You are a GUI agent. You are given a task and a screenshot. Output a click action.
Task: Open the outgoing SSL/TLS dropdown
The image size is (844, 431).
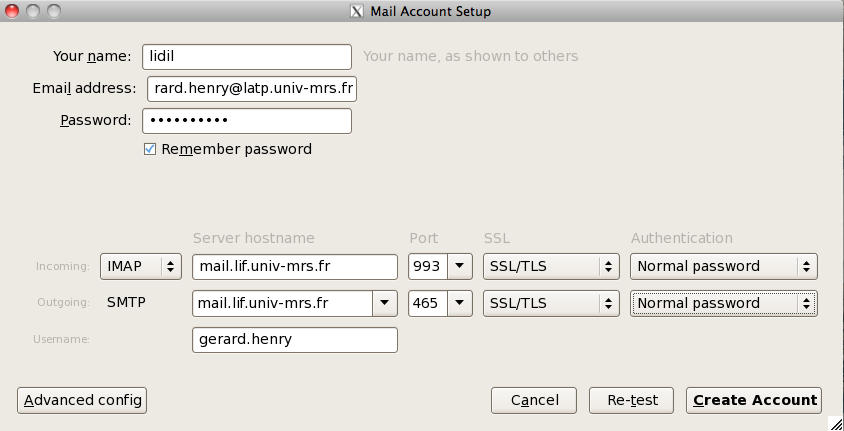click(x=551, y=303)
